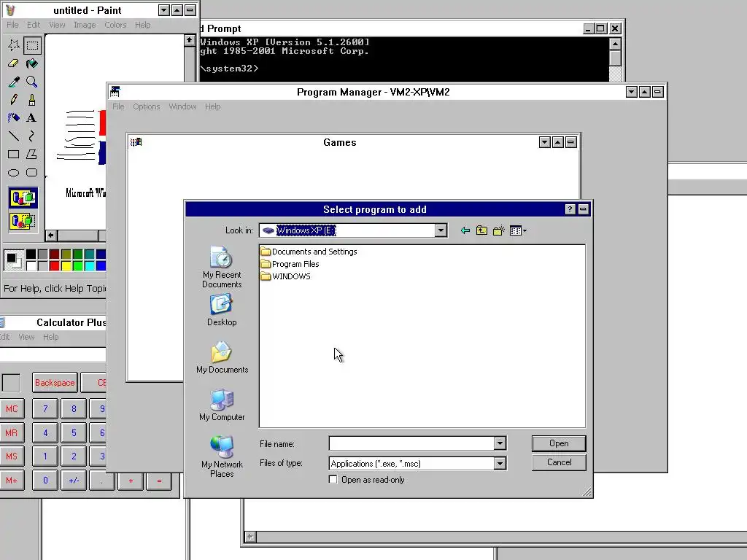Screen dimensions: 747x560
Task: Open the Games window control menu icon
Action: tap(136, 142)
